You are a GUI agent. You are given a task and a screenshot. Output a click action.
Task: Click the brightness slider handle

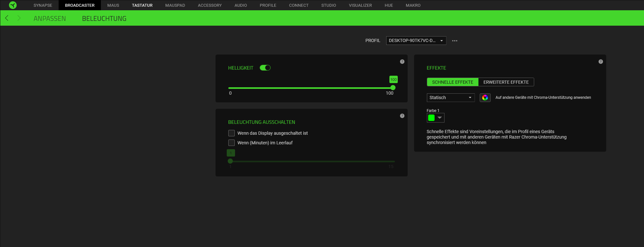coord(393,88)
